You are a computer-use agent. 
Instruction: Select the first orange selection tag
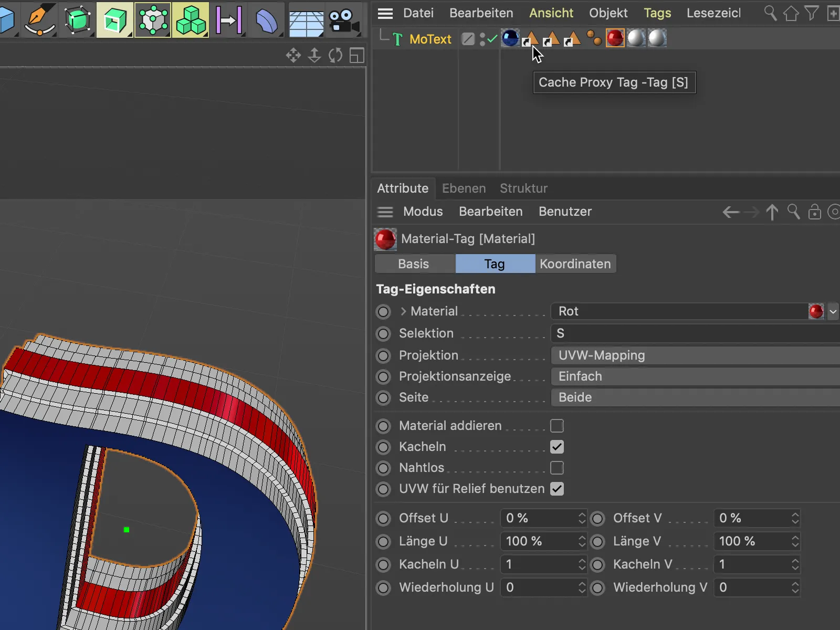click(530, 39)
